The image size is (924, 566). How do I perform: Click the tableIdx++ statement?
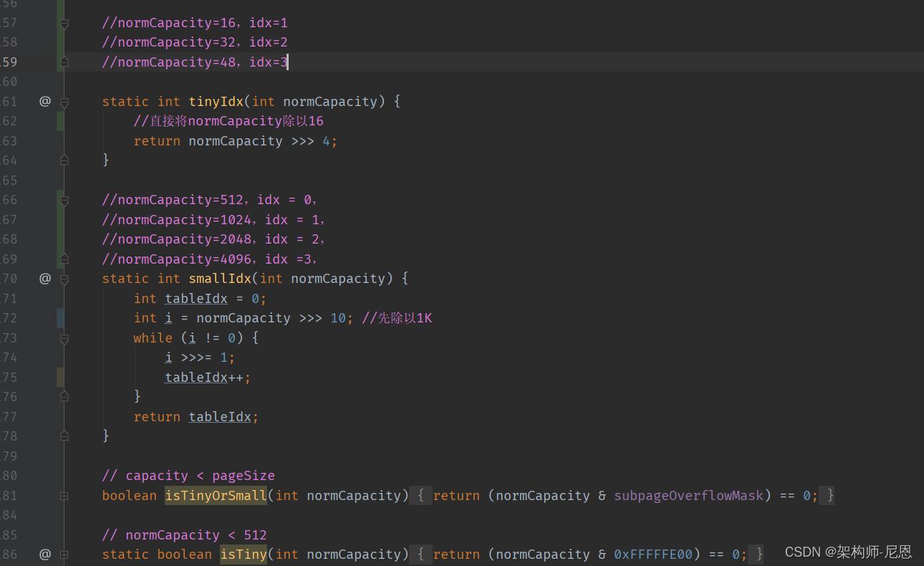[x=207, y=378]
